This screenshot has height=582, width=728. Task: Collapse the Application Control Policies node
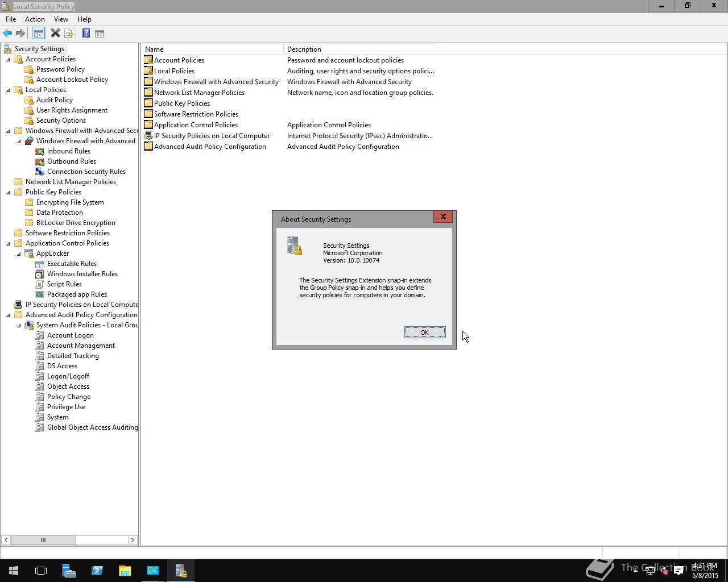tap(8, 244)
